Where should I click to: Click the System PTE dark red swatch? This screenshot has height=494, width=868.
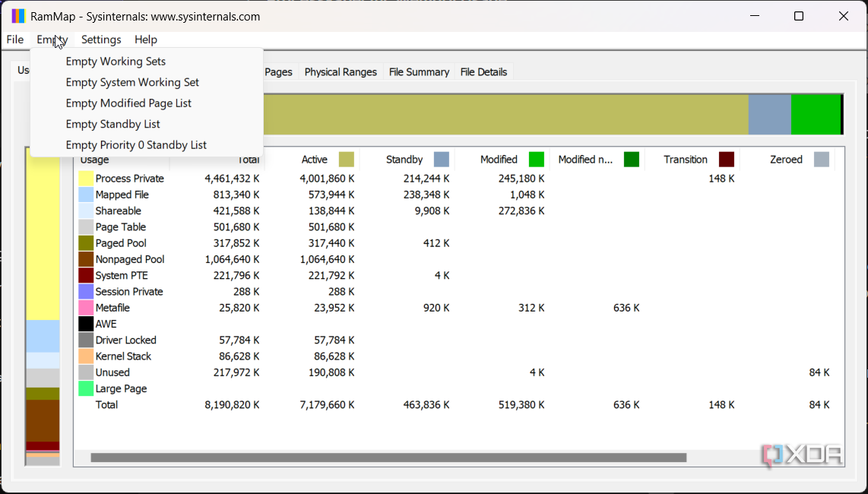click(x=86, y=275)
